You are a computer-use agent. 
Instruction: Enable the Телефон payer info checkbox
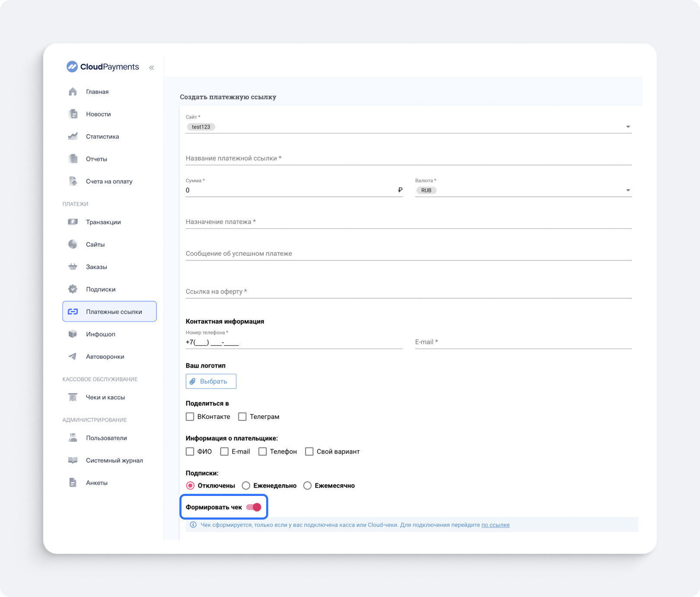(262, 451)
